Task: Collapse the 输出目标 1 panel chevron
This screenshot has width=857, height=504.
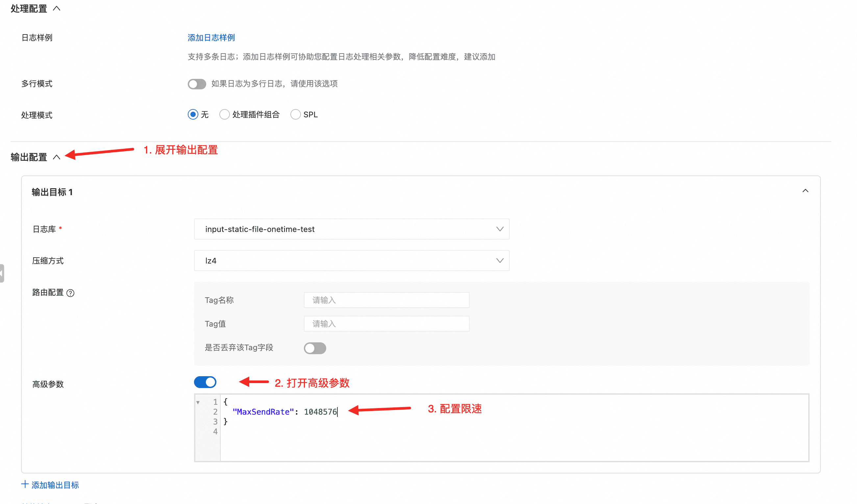Action: 805,191
